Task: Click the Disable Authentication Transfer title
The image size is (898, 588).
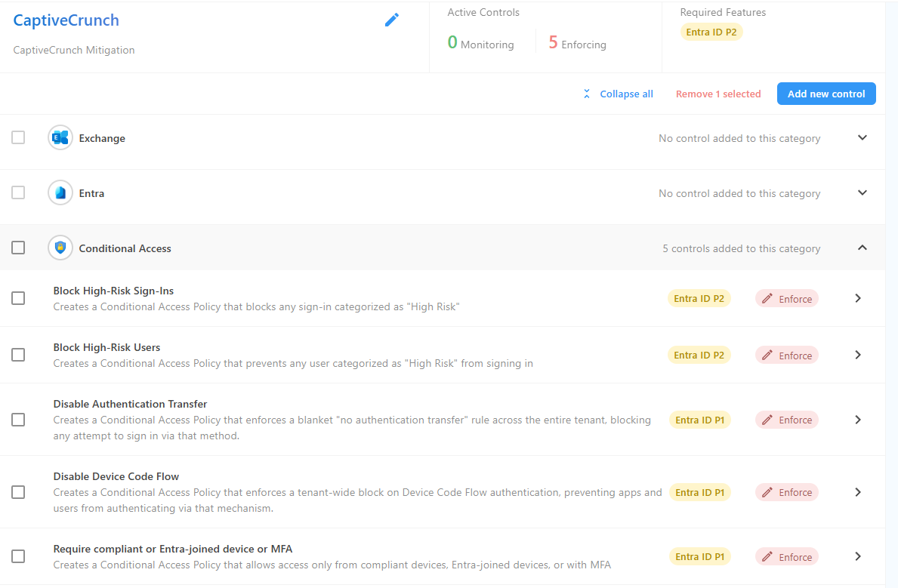Action: (x=130, y=405)
